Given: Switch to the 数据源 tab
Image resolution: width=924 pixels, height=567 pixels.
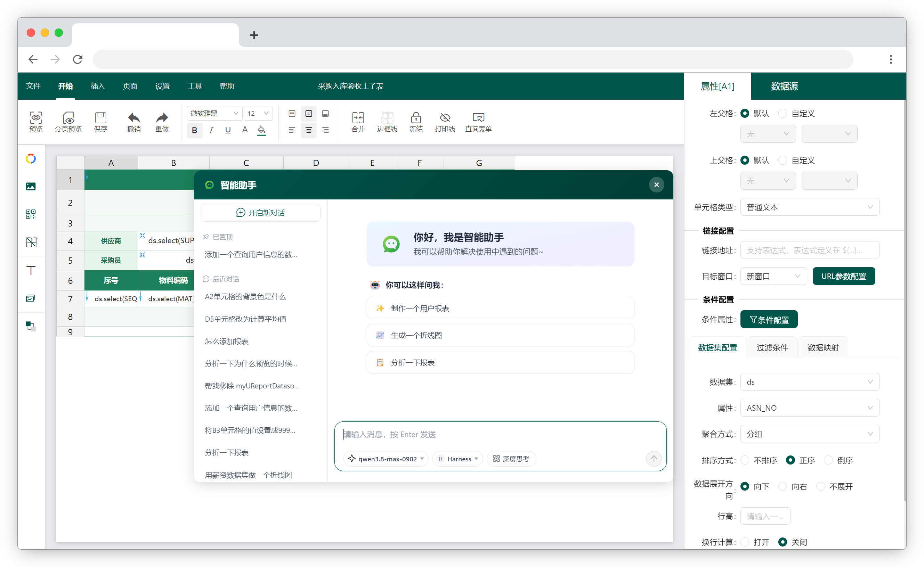Looking at the screenshot, I should click(784, 86).
